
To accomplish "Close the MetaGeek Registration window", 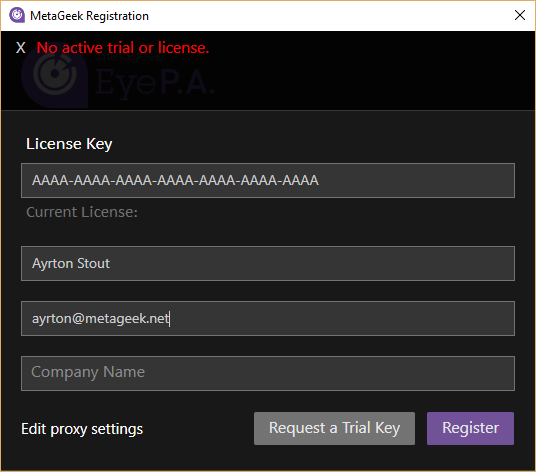I will 520,15.
